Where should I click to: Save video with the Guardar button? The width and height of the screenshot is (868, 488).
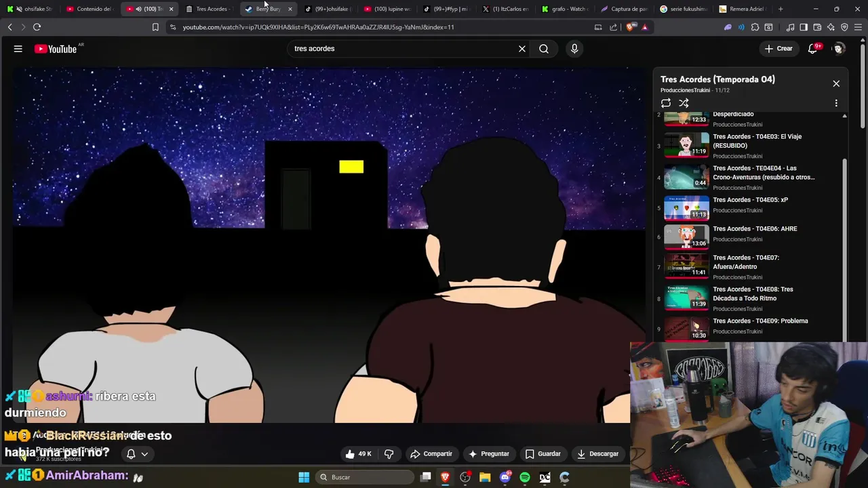click(543, 454)
